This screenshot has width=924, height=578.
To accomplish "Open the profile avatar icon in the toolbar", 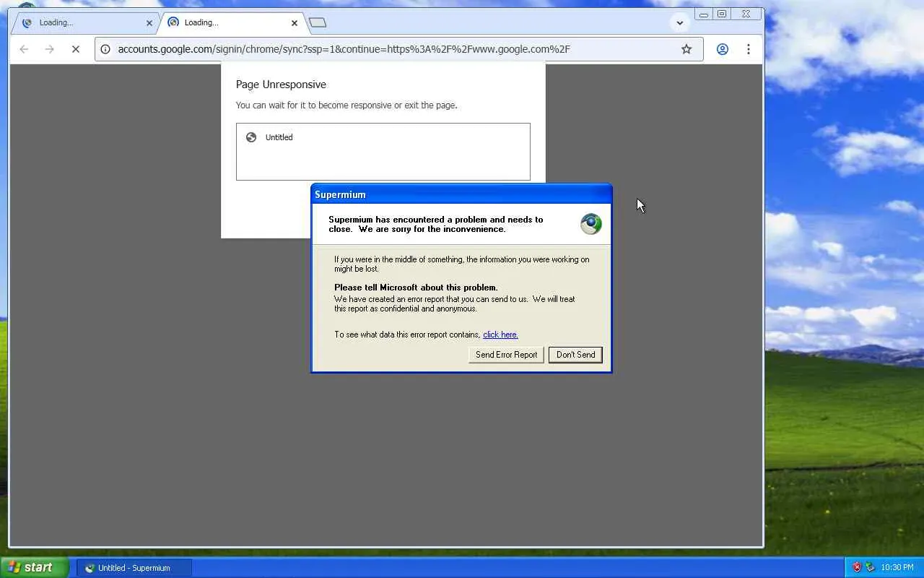I will tap(722, 49).
